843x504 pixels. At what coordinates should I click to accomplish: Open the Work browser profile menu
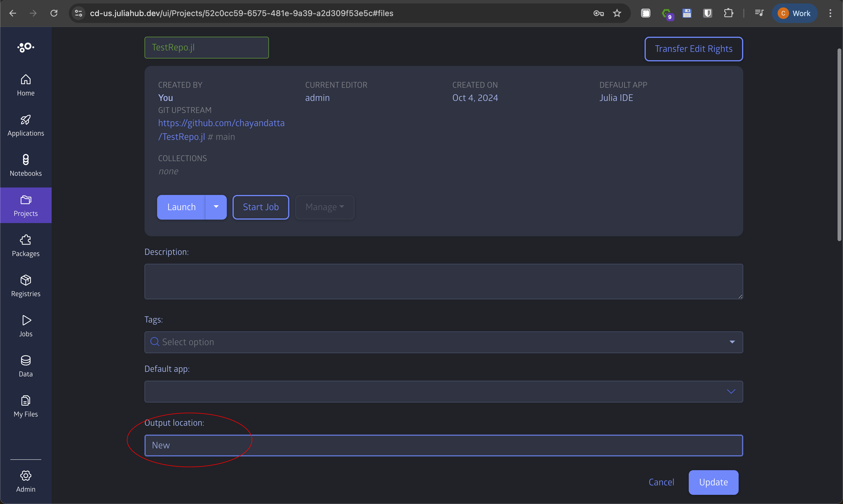pos(795,13)
